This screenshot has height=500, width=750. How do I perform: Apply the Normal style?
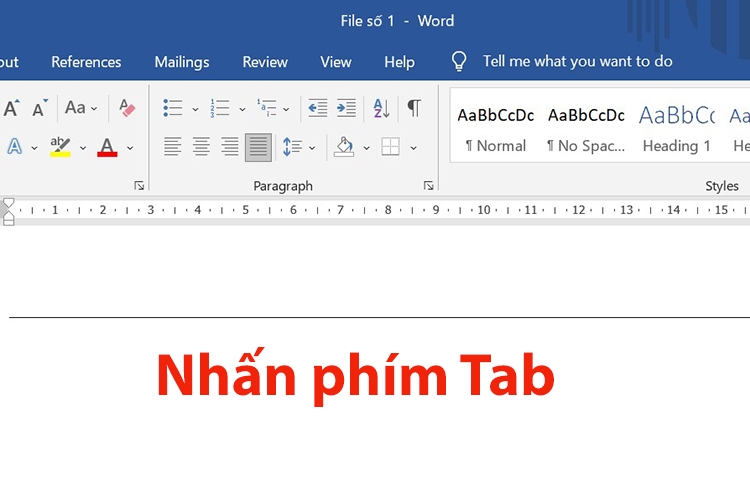(496, 129)
